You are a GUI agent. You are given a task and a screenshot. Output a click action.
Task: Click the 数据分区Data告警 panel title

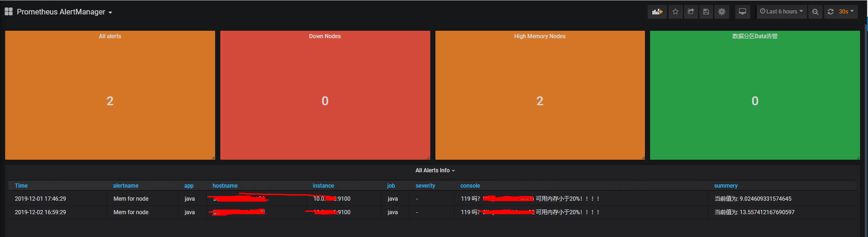pos(755,36)
